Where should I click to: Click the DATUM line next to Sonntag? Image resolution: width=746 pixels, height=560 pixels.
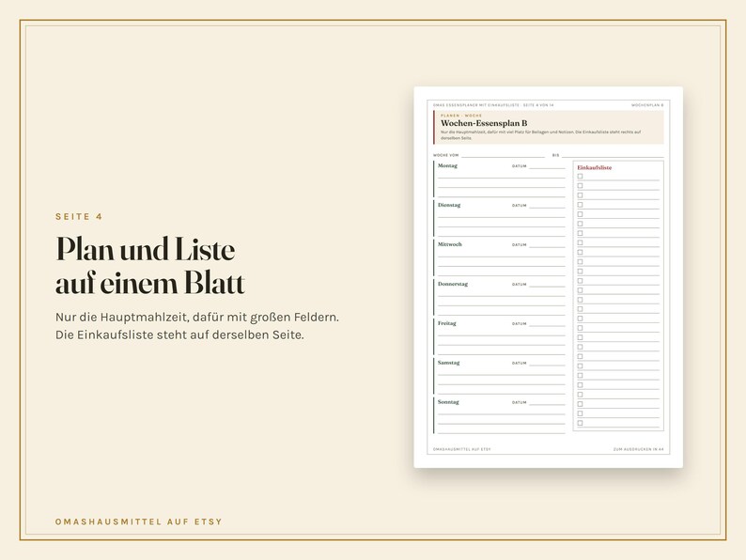click(x=547, y=403)
